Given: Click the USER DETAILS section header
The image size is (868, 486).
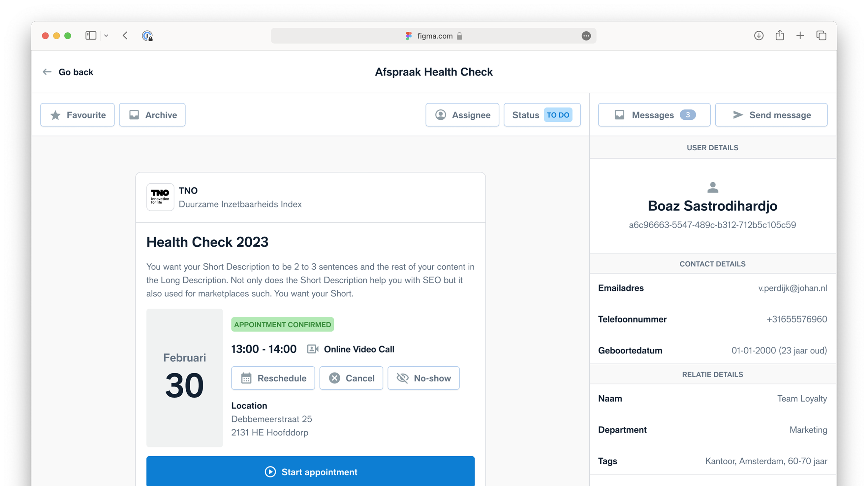Looking at the screenshot, I should click(x=712, y=147).
